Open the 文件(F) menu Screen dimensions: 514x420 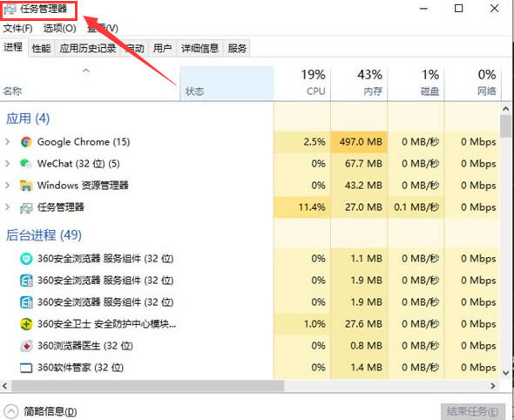click(17, 29)
